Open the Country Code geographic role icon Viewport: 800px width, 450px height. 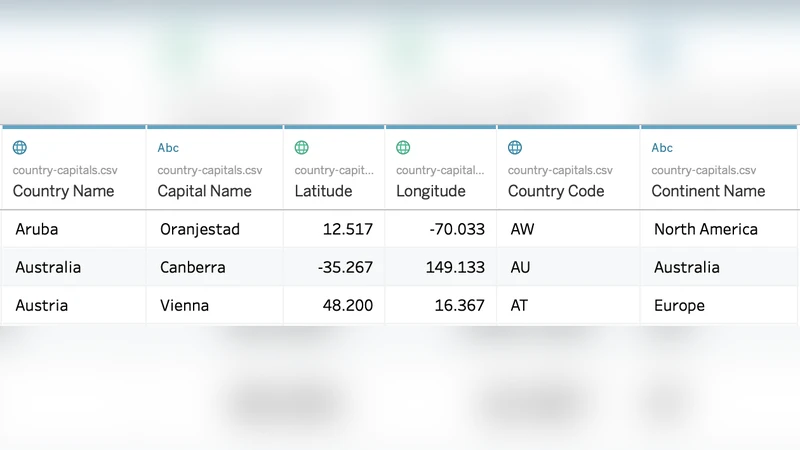[515, 148]
